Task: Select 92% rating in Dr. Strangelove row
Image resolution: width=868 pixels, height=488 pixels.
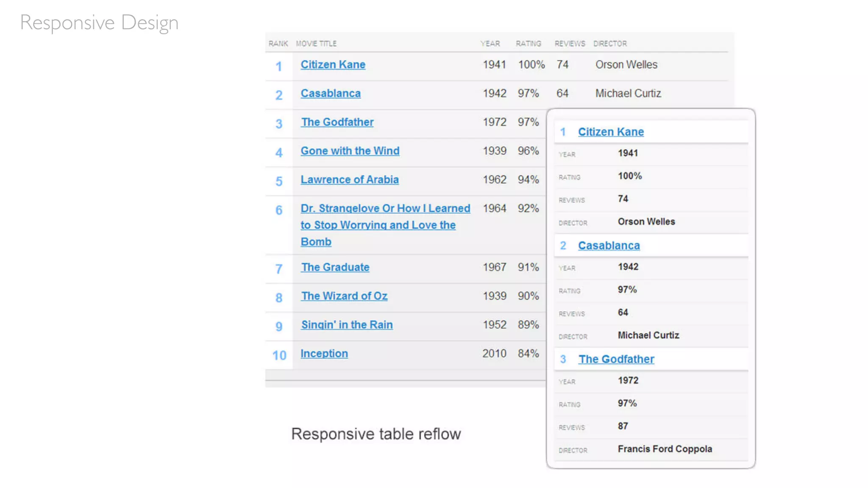Action: (x=528, y=209)
